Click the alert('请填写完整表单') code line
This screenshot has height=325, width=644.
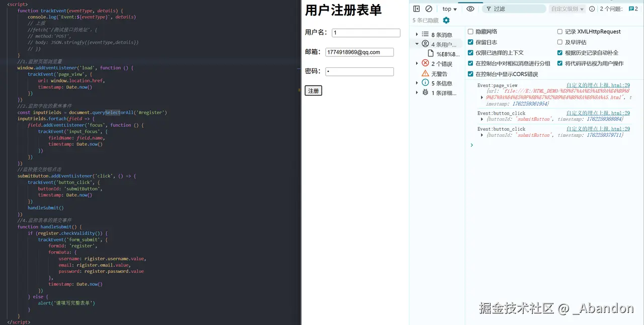coord(66,303)
